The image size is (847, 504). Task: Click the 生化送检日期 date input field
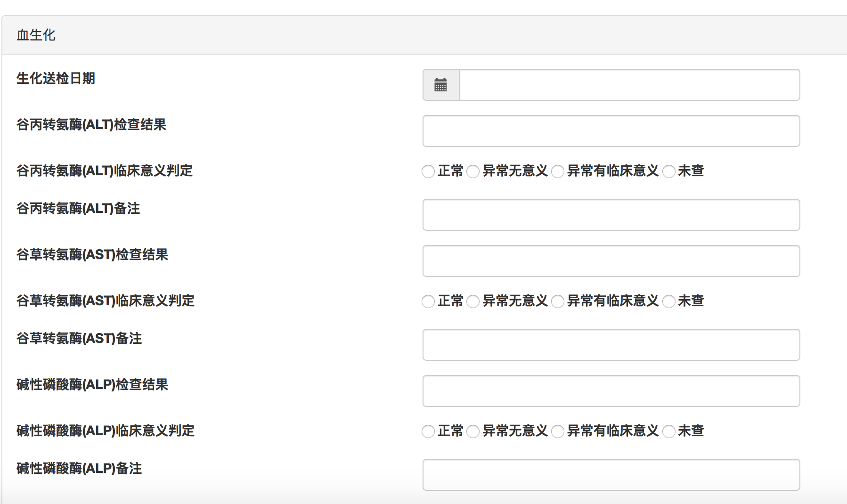[629, 85]
